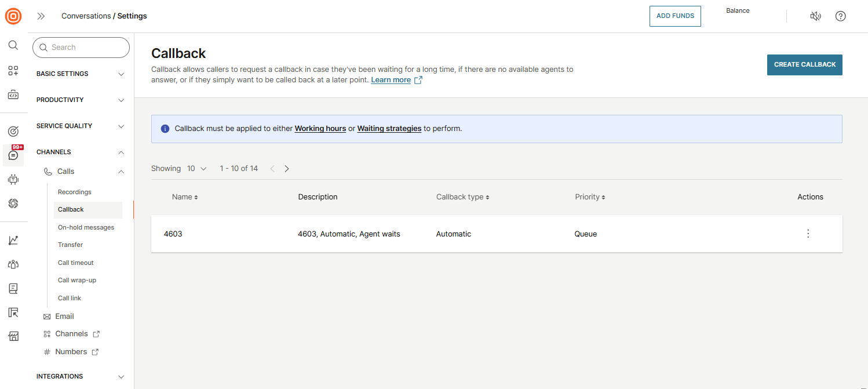Click inside the settings Search field
Viewport: 868px width, 389px height.
click(81, 48)
